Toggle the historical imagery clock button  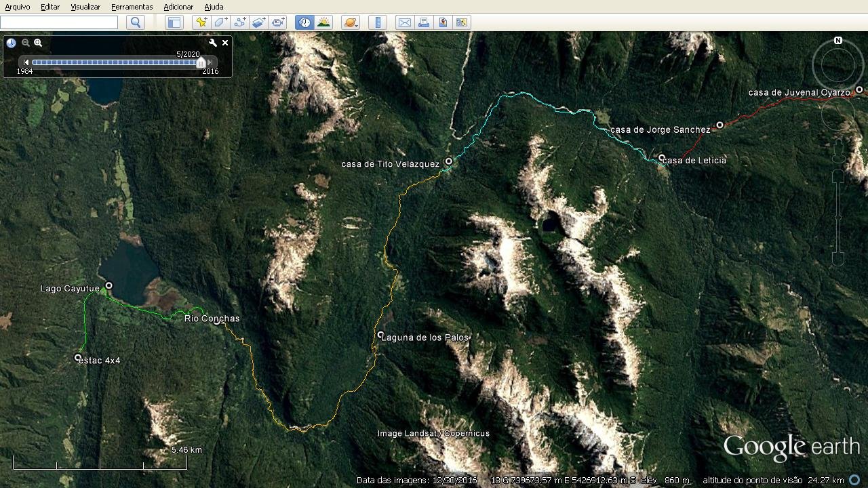pos(304,22)
